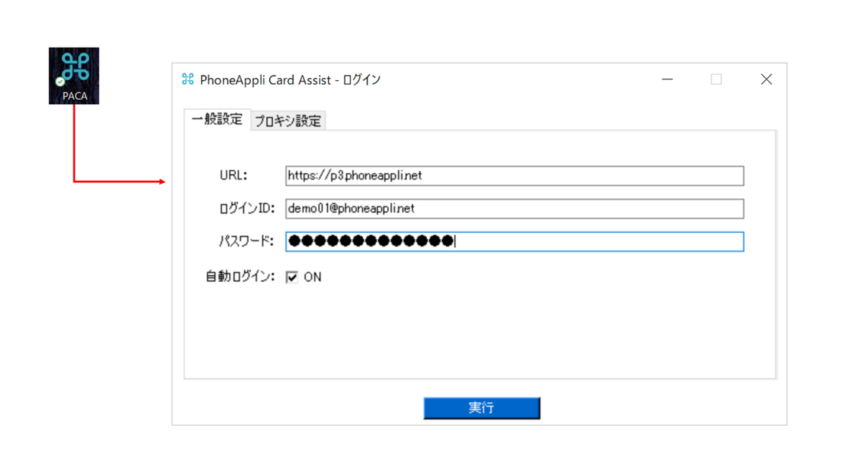868x465 pixels.
Task: Click the 実行 button
Action: [482, 408]
